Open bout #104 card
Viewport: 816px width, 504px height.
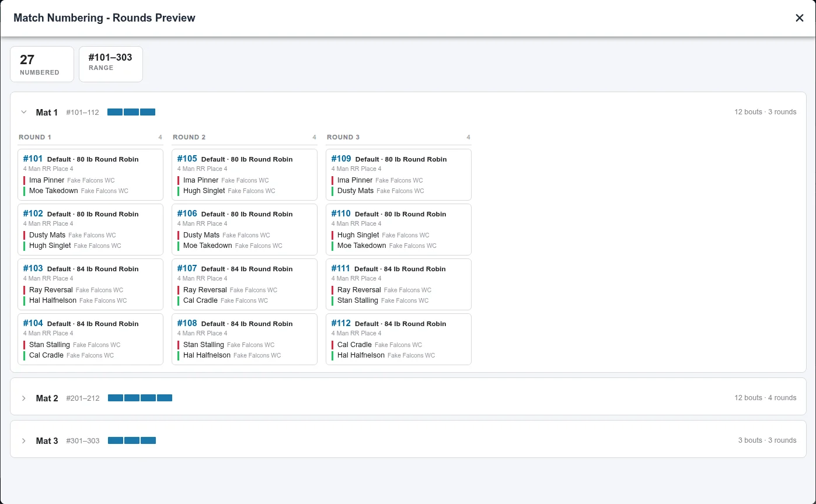tap(90, 339)
